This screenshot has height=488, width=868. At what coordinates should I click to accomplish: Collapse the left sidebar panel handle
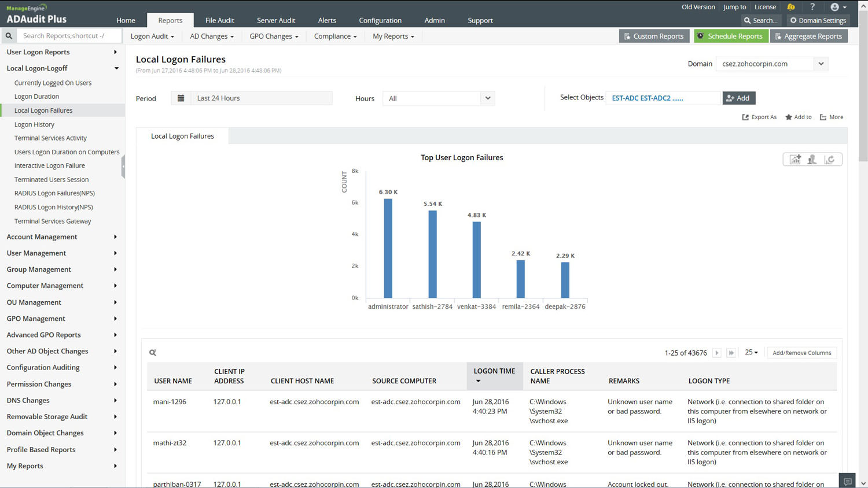123,166
